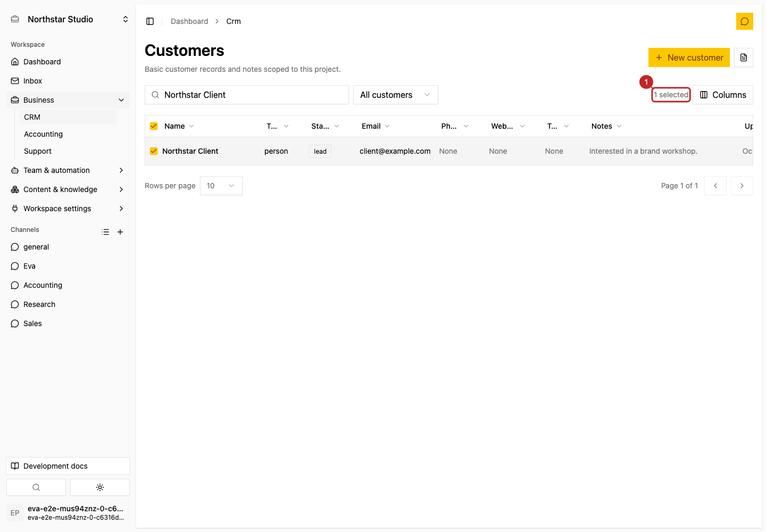Screen dimensions: 766x532
Task: Open Accounting under Business
Action: [68, 134]
